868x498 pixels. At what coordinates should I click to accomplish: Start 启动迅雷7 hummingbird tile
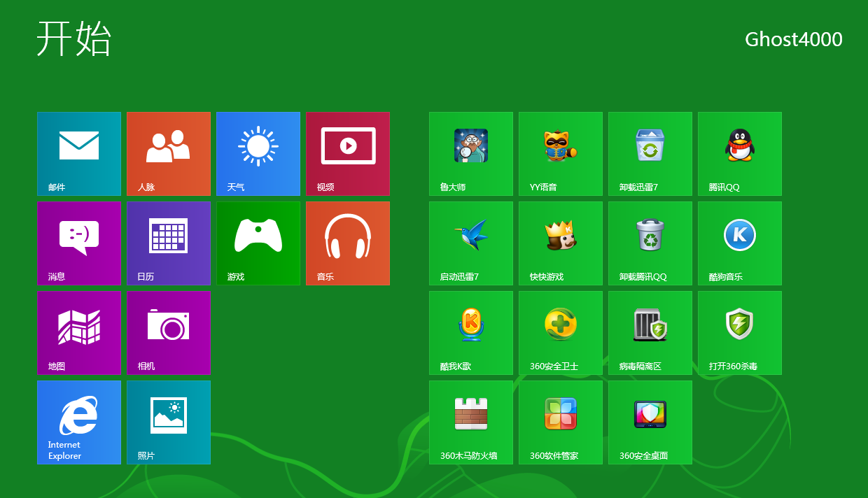(471, 243)
